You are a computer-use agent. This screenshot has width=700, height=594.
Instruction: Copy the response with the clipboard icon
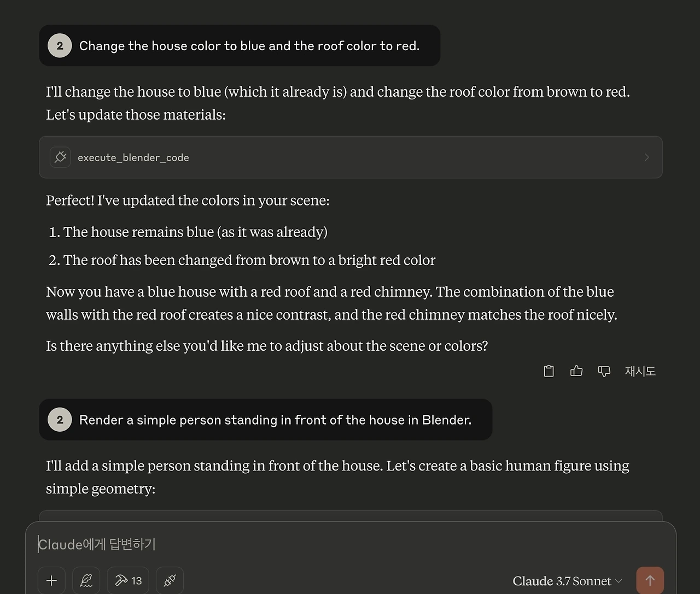(x=549, y=371)
